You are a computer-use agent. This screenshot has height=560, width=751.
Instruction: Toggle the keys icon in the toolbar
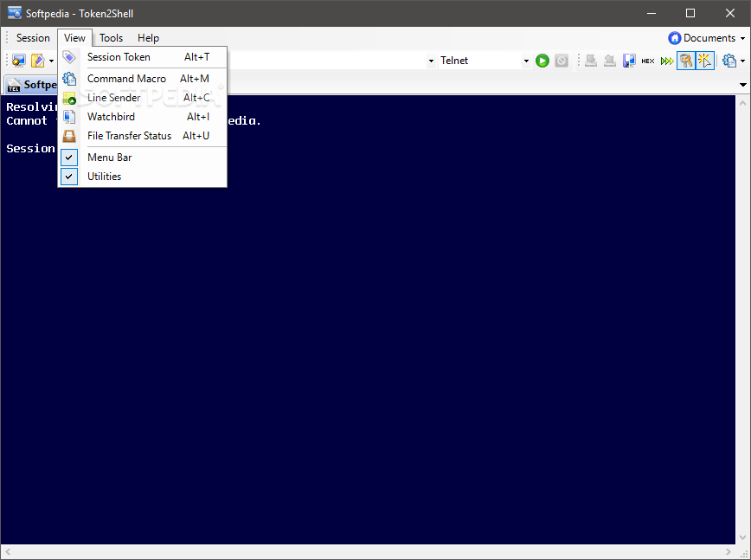point(686,61)
